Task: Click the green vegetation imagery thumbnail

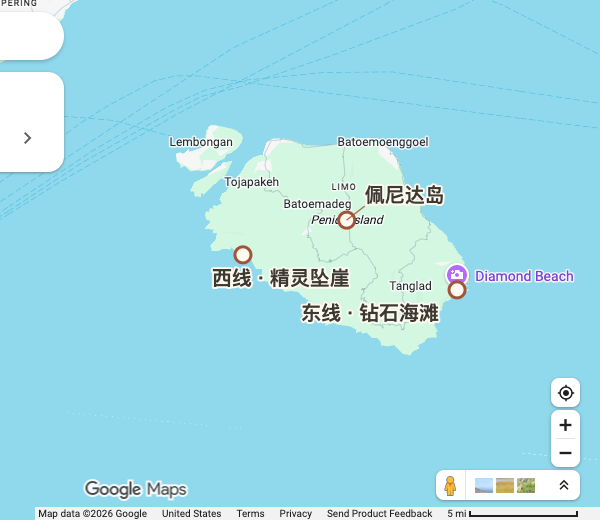Action: (526, 486)
